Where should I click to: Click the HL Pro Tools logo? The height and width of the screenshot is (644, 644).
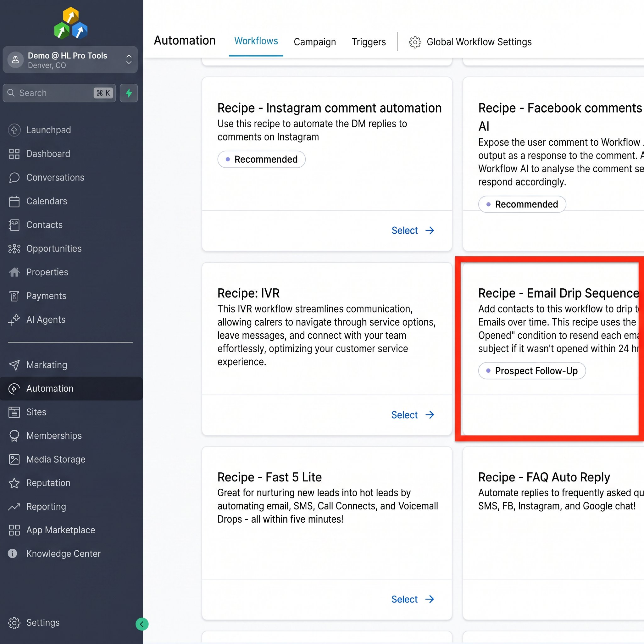coord(71,23)
